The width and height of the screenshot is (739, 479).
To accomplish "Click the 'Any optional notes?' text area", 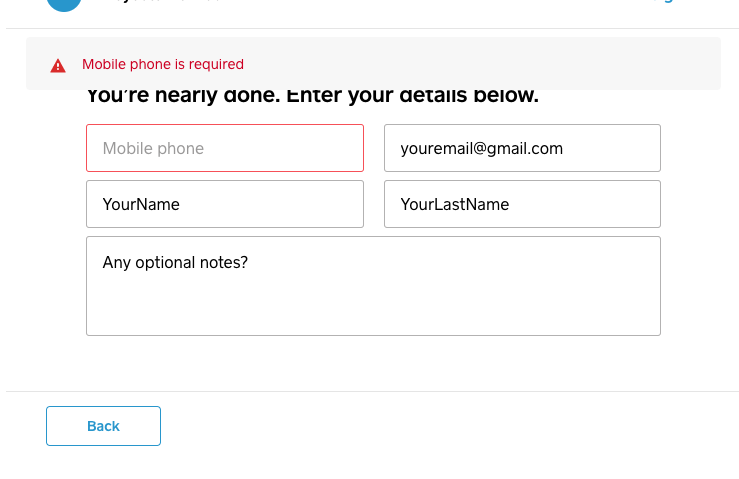I will [373, 285].
